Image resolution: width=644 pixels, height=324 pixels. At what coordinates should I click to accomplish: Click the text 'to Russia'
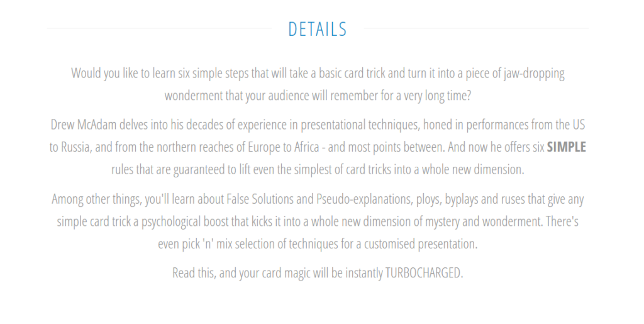click(69, 147)
